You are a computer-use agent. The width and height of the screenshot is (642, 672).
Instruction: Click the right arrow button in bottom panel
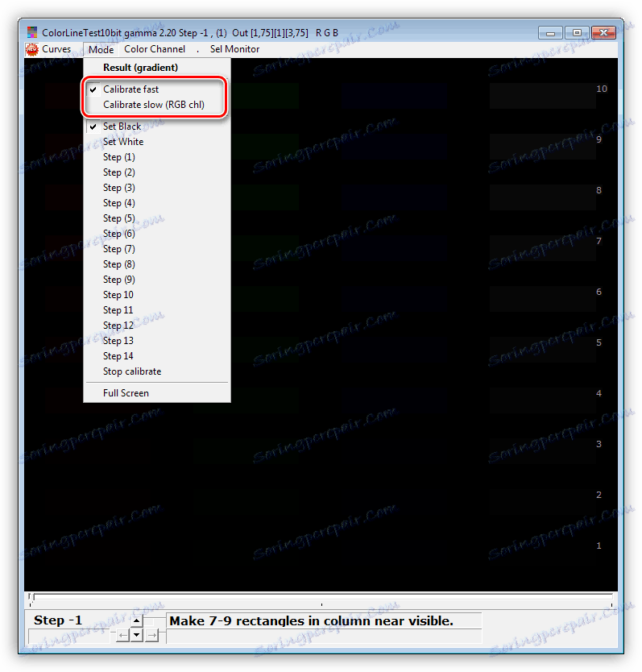click(151, 635)
